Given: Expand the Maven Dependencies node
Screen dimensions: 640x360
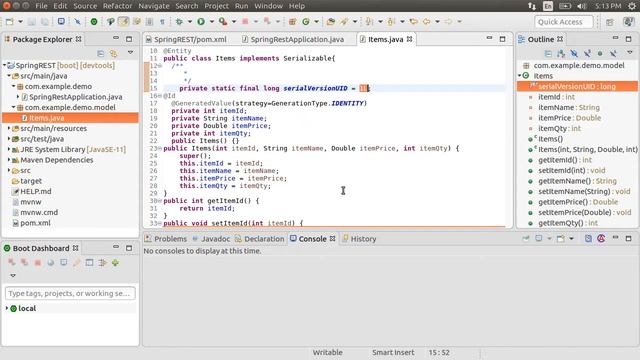Looking at the screenshot, I should point(9,160).
